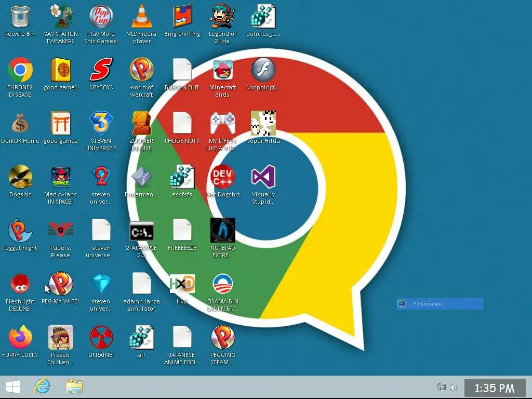Viewport: 532px width, 399px height.
Task: Open the Recycle Bin desktop icon
Action: [x=20, y=16]
